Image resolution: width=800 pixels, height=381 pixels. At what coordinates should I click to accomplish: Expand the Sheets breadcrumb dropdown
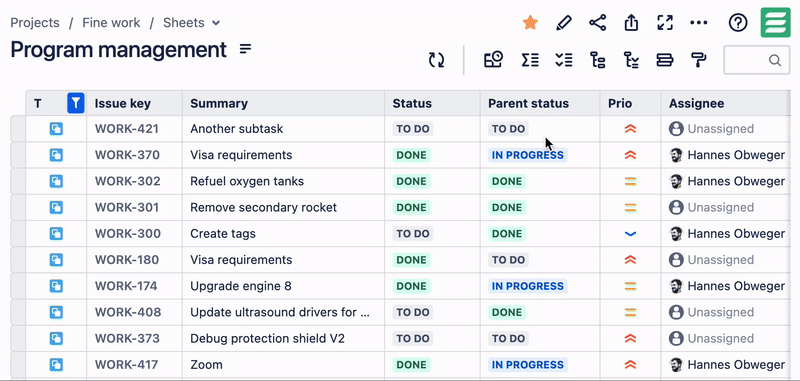(x=216, y=23)
